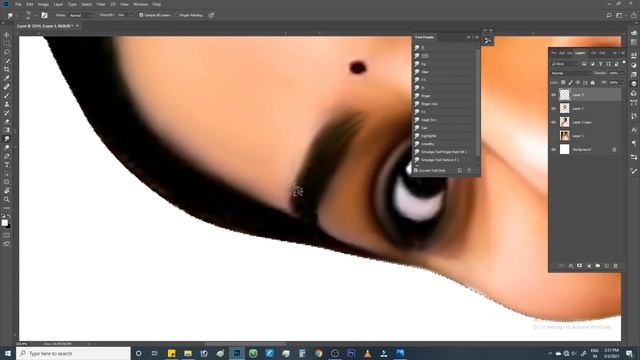Click the background color swatch
The width and height of the screenshot is (640, 360).
9,226
